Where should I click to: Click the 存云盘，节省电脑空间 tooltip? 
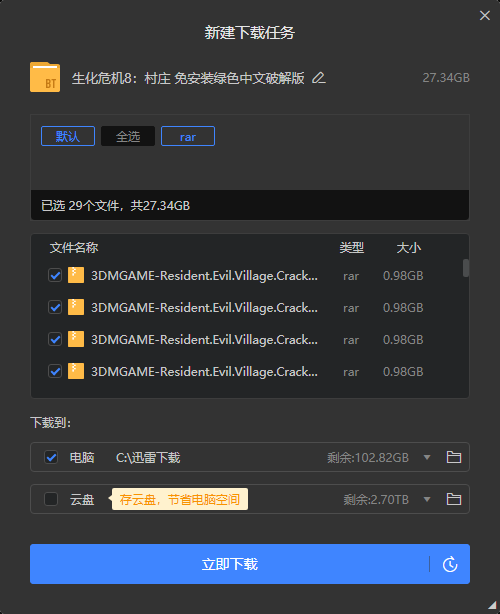180,499
